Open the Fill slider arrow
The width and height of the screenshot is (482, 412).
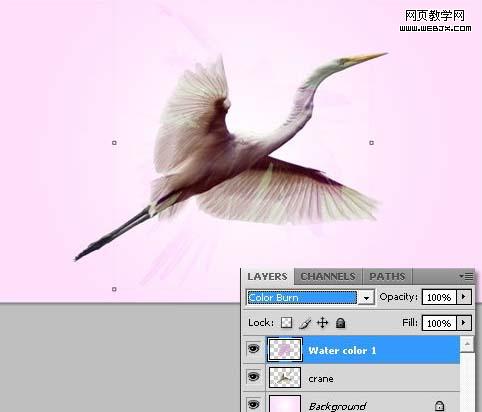(464, 323)
